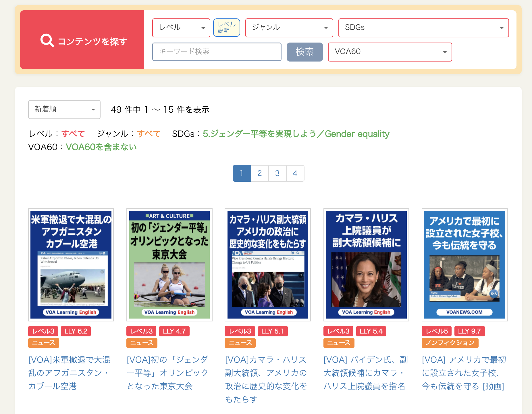
Task: Open the Tokyo Olympics gender equality thumbnail
Action: click(x=169, y=265)
